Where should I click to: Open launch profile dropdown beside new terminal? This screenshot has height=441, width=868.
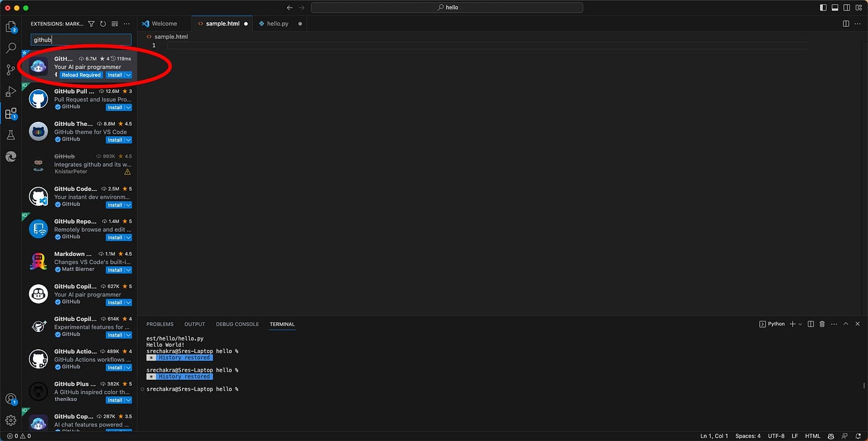click(800, 324)
